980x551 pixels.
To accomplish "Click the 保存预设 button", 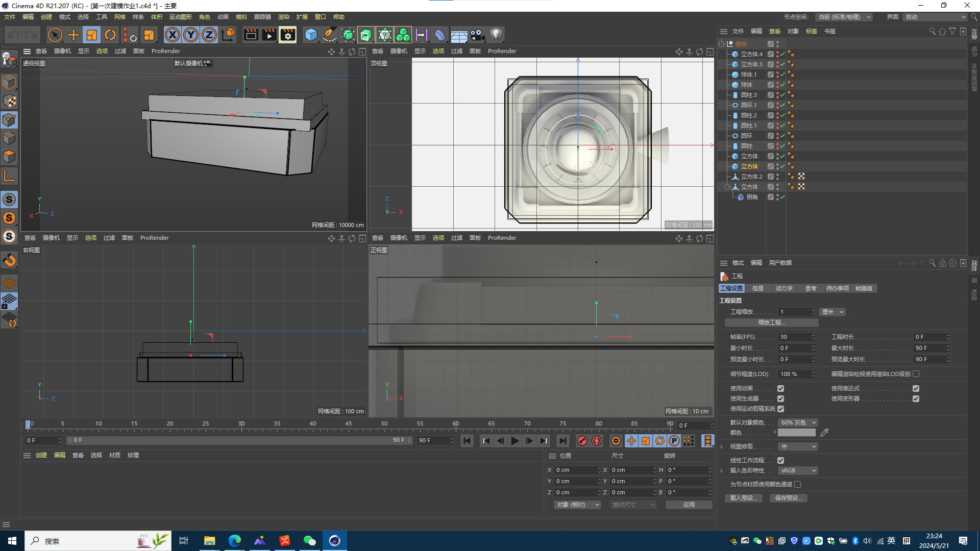I will [x=788, y=498].
